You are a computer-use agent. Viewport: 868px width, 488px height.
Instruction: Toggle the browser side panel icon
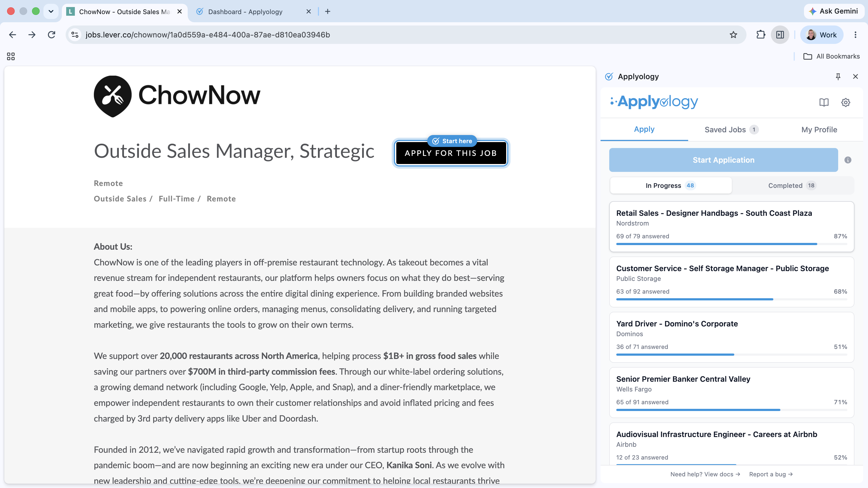tap(780, 35)
